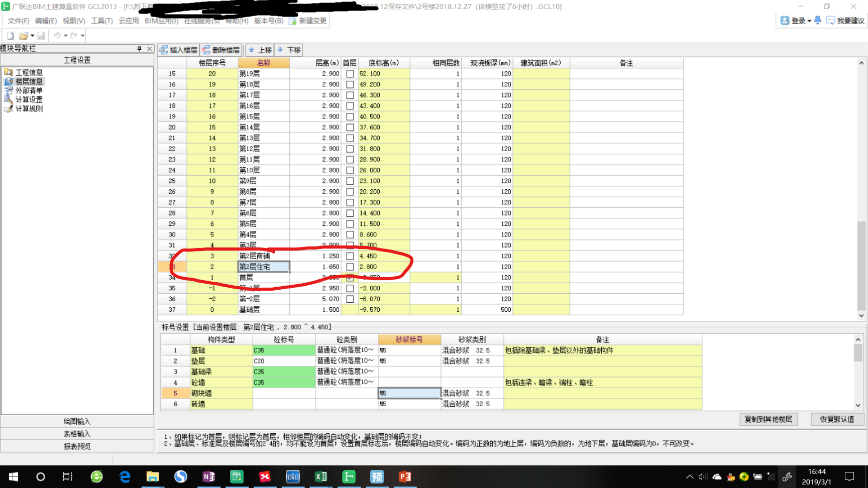
Task: Open dropdown arrow beside Open folder icon
Action: 32,36
